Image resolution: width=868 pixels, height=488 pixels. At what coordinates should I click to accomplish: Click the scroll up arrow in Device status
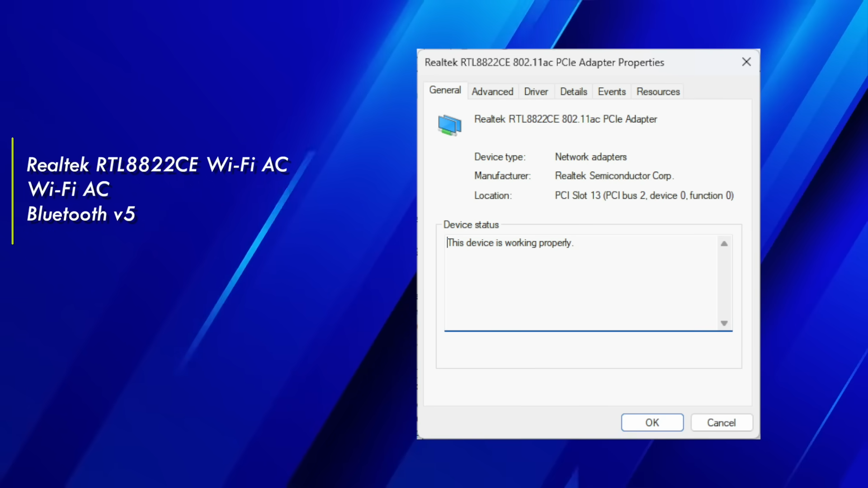pos(724,244)
